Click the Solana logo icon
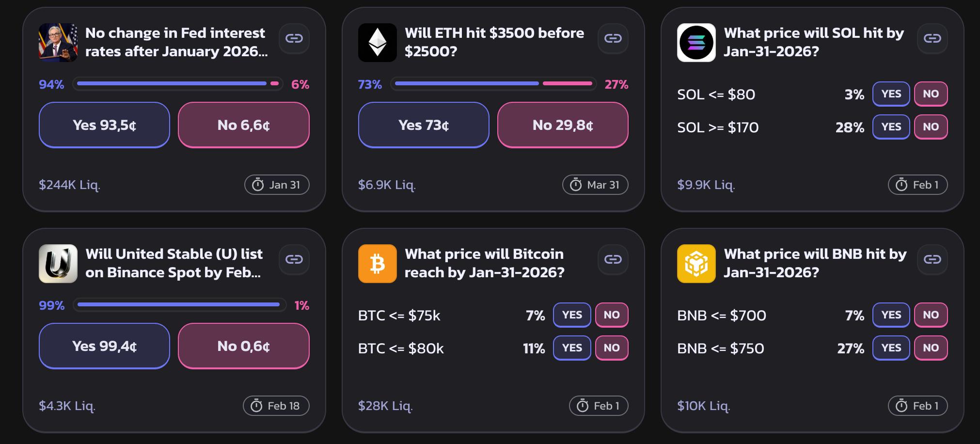Image resolution: width=980 pixels, height=444 pixels. point(696,43)
